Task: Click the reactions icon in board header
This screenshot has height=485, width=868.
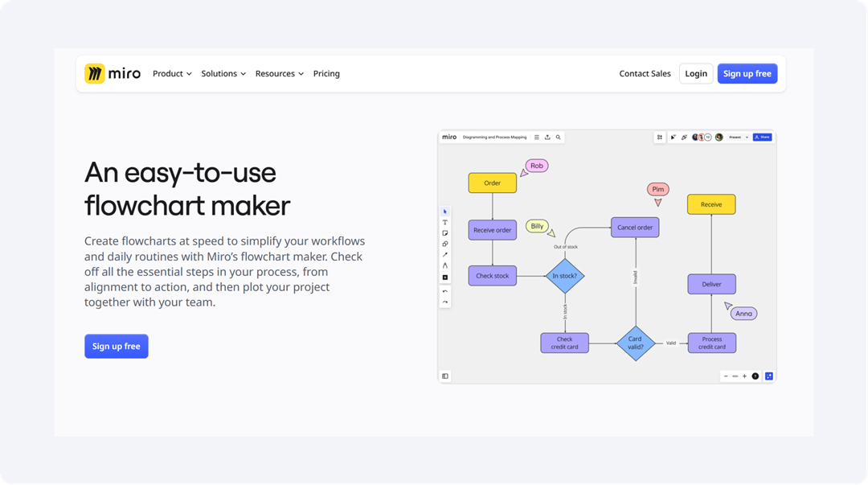Action: [x=684, y=137]
